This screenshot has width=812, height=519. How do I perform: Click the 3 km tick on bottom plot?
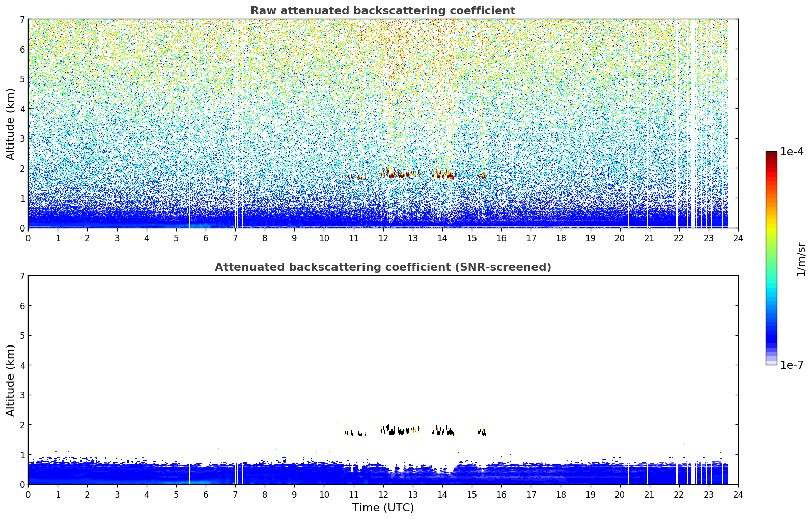[22, 395]
